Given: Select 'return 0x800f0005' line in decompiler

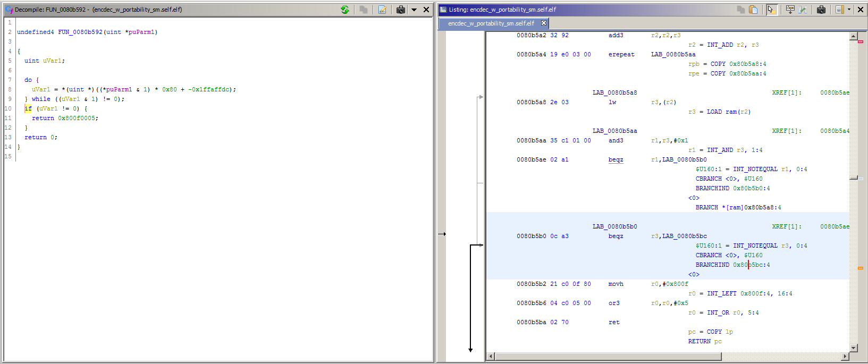Looking at the screenshot, I should pos(65,118).
